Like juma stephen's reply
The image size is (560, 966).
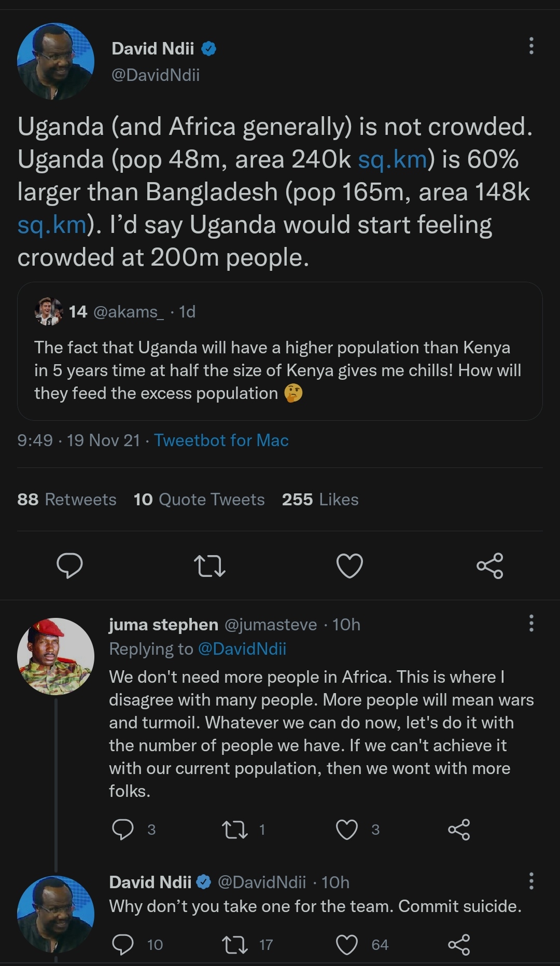coord(347,829)
